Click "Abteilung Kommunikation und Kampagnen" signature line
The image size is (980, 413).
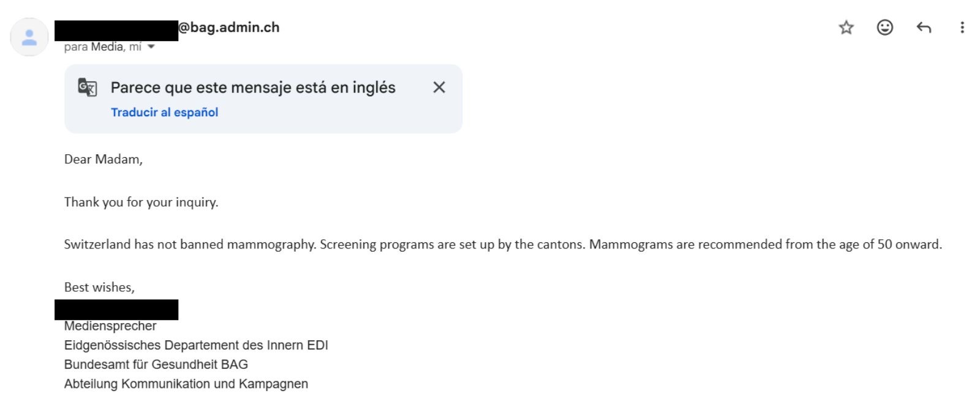[186, 384]
